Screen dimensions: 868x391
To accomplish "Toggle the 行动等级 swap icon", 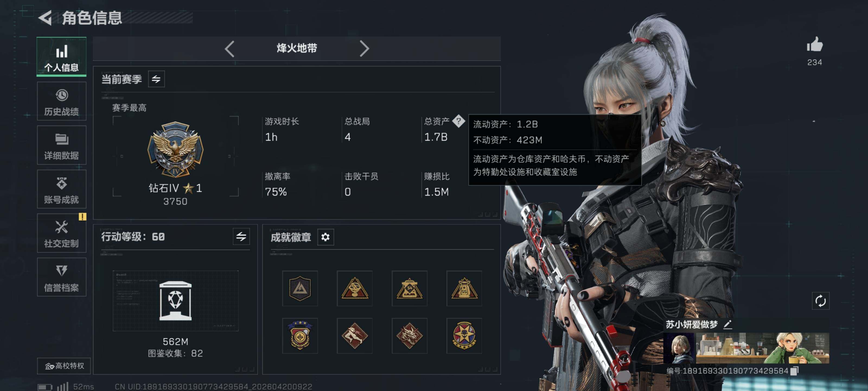I will (x=241, y=237).
